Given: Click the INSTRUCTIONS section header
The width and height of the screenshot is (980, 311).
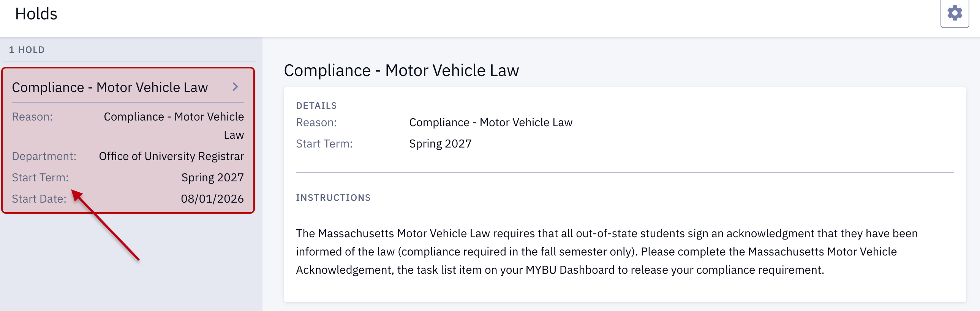Looking at the screenshot, I should click(x=333, y=198).
